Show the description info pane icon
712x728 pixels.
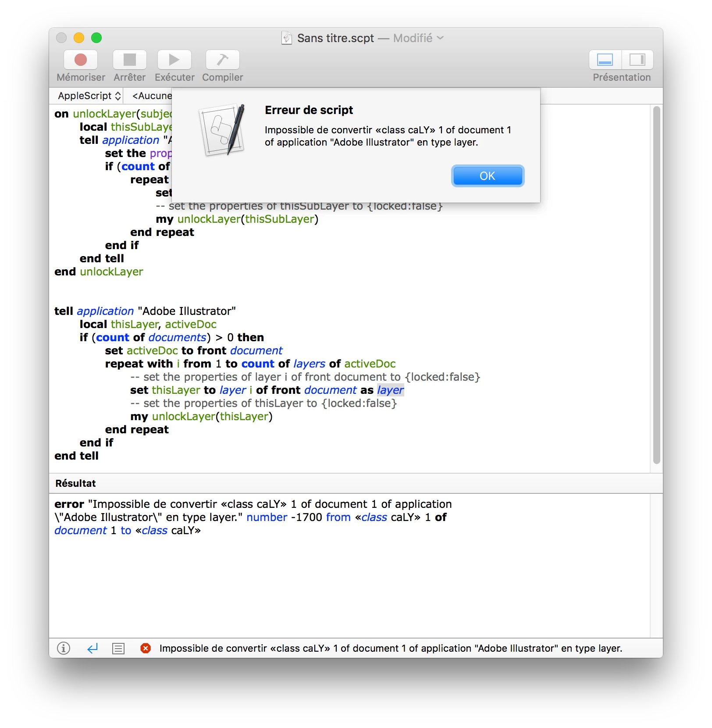tap(64, 648)
